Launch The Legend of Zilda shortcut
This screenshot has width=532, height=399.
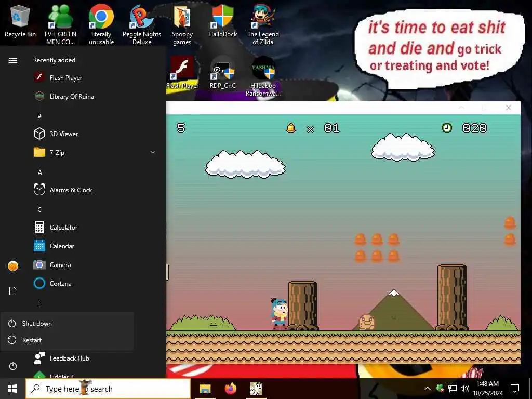coord(263,24)
